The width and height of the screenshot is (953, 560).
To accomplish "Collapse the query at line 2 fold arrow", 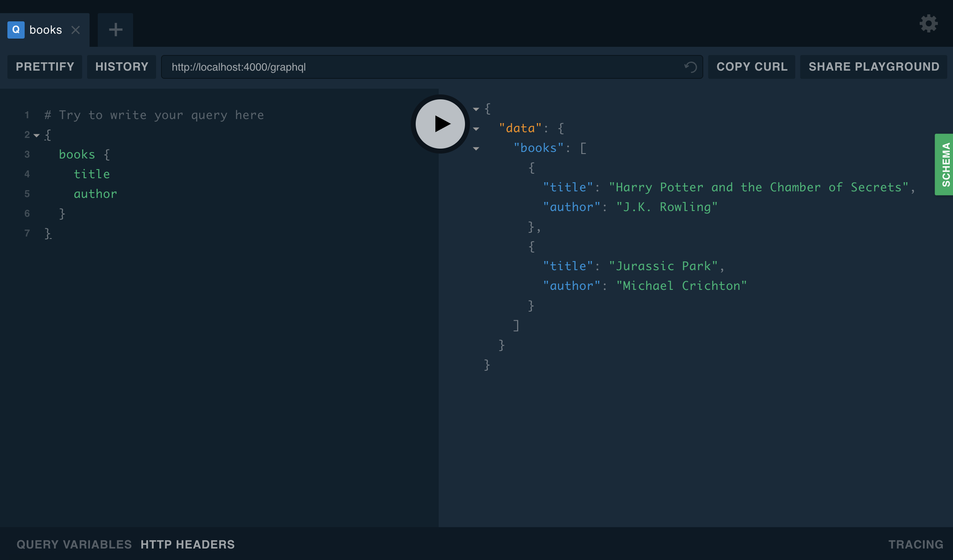I will pos(37,135).
